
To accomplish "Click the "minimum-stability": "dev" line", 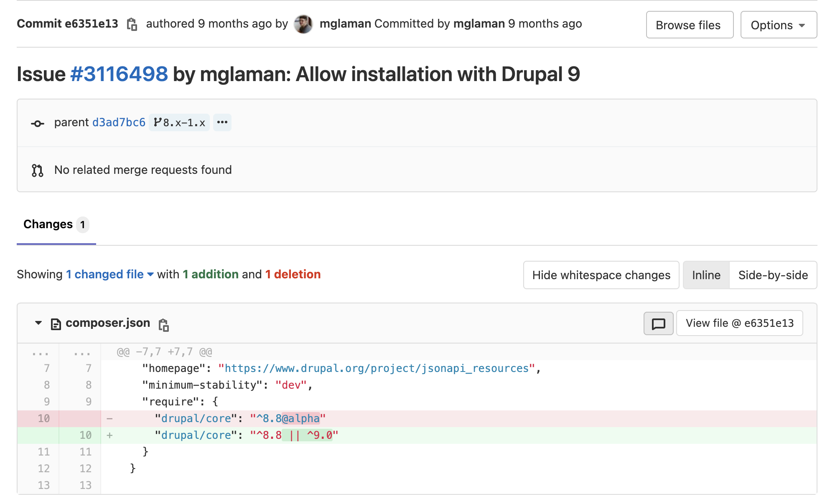I will click(458, 385).
